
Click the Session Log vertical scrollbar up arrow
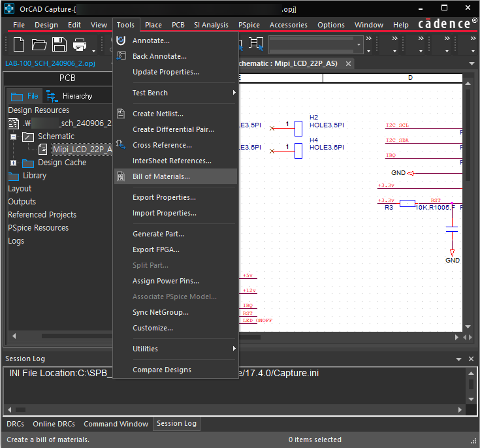pos(471,374)
